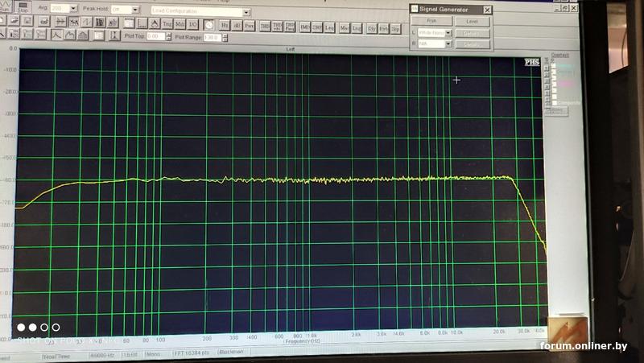This screenshot has height=363, width=644.
Task: Click the IMD utility button
Action: point(305,27)
